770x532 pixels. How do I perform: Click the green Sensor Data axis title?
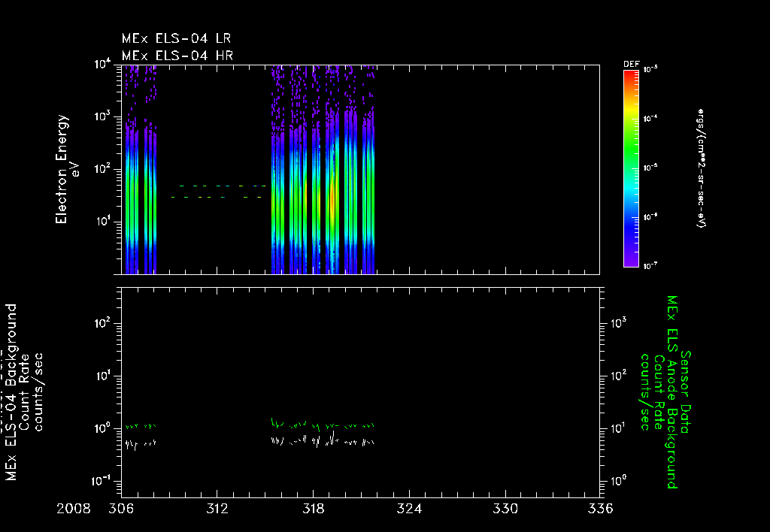pyautogui.click(x=685, y=391)
